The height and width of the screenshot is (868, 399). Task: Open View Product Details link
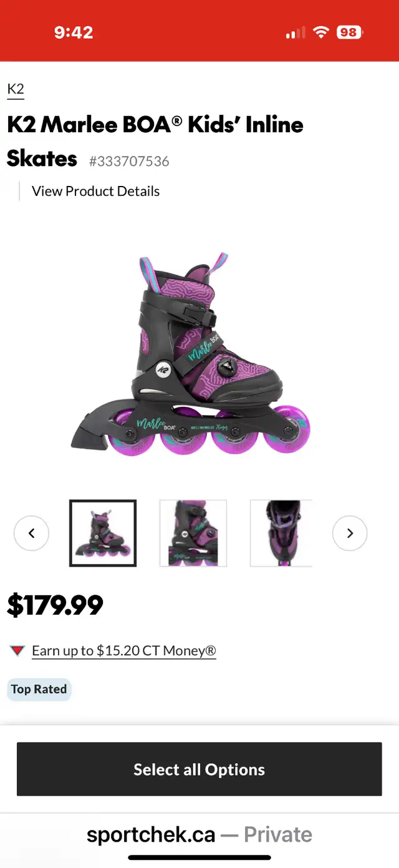pos(96,191)
